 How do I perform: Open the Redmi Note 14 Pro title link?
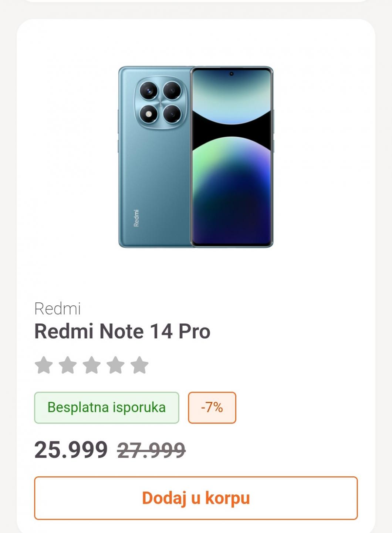click(x=122, y=331)
